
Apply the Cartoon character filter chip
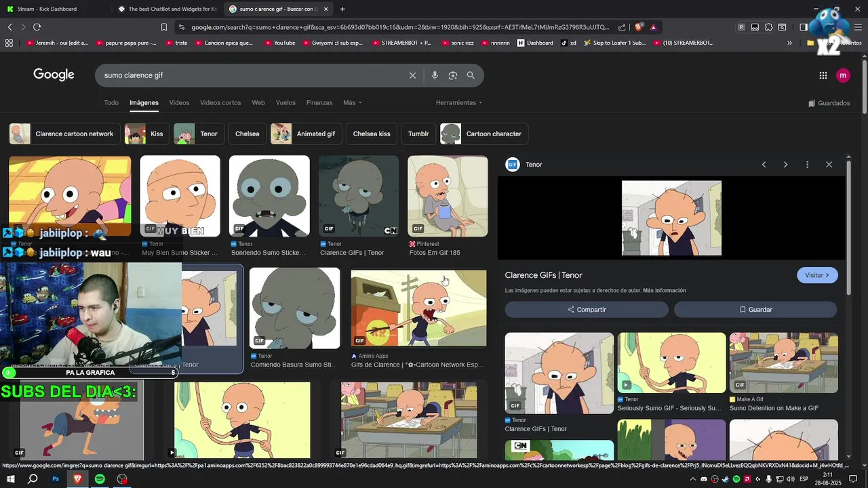click(484, 134)
